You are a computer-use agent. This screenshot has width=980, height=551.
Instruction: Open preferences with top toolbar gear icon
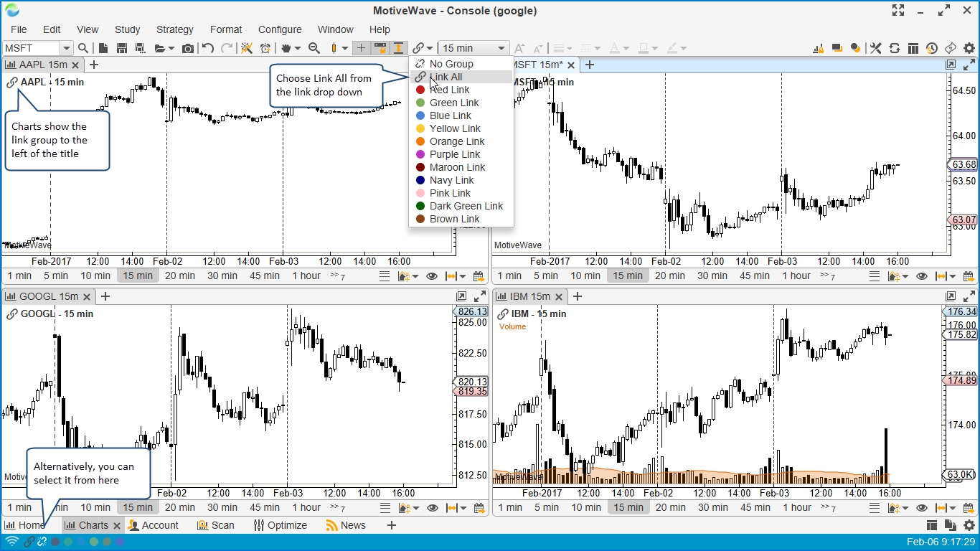[x=969, y=48]
